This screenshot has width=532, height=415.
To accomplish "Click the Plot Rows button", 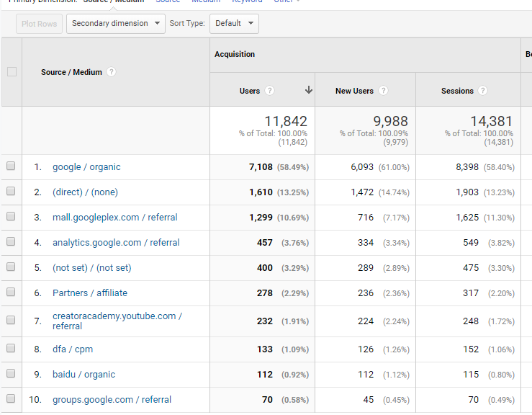I will pos(39,24).
